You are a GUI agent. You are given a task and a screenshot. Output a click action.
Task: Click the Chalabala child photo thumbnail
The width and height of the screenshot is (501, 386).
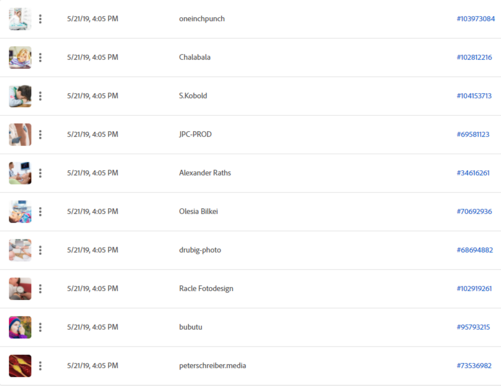pyautogui.click(x=20, y=57)
